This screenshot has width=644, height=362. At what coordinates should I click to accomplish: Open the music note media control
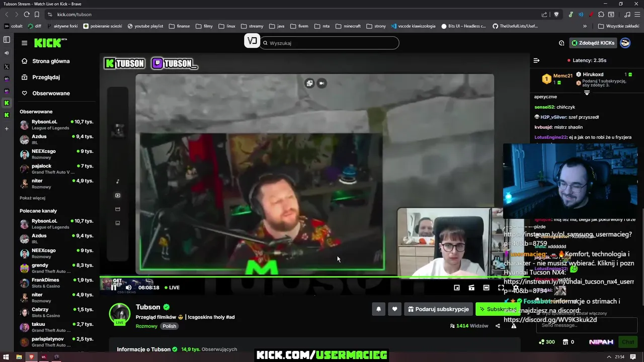click(627, 15)
